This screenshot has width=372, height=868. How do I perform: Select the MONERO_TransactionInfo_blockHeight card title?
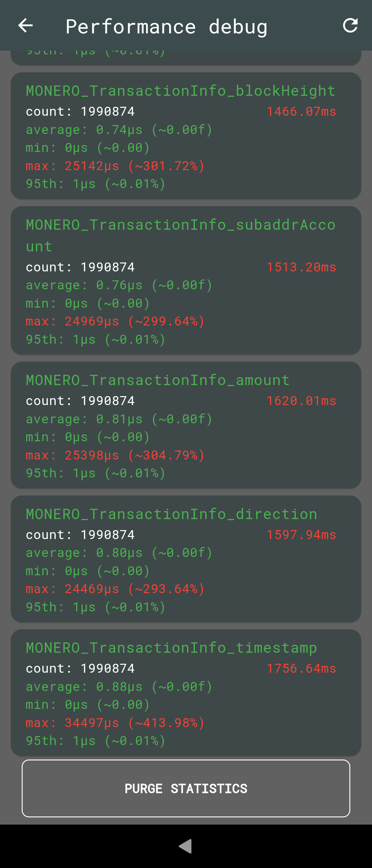tap(181, 91)
